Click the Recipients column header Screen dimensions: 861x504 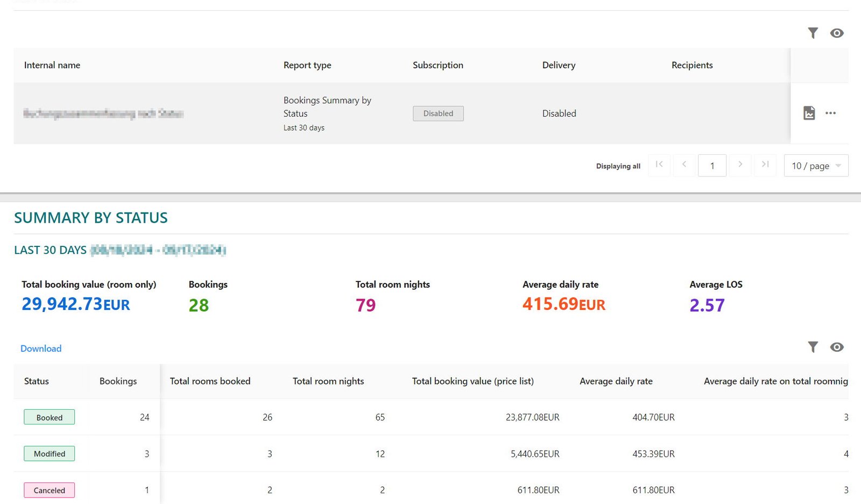point(692,65)
